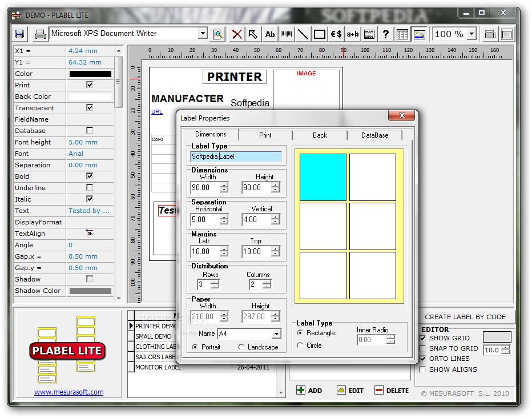
Task: Click the help question mark icon
Action: 385,34
